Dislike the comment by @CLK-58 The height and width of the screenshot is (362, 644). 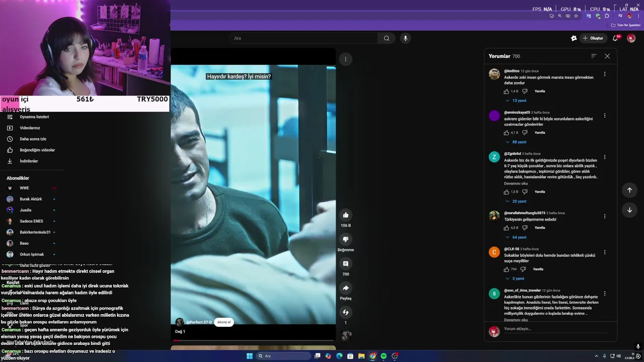523,269
